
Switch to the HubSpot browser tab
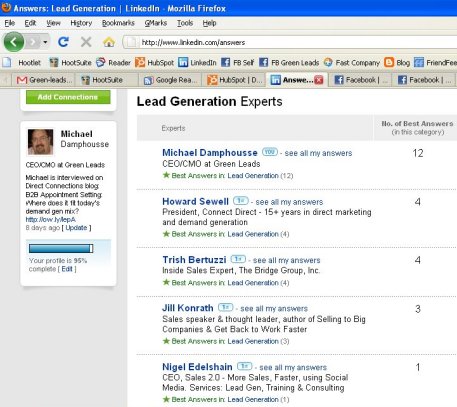(x=234, y=80)
